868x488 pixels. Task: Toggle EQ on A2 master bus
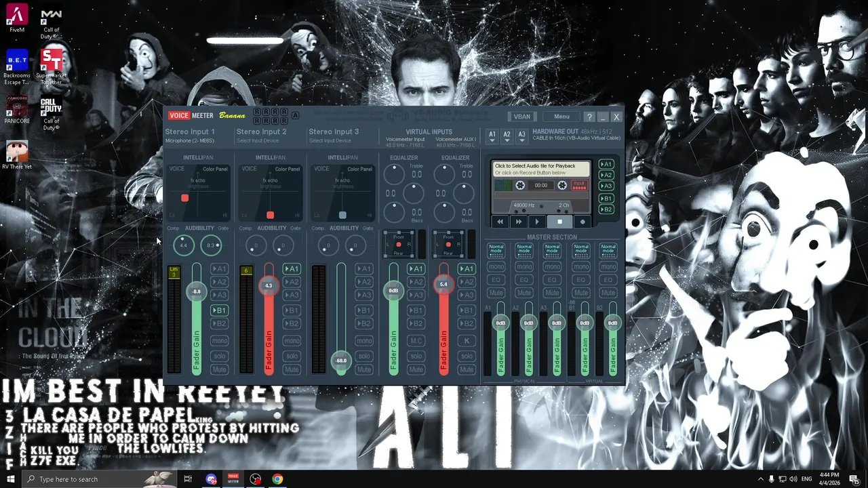524,280
